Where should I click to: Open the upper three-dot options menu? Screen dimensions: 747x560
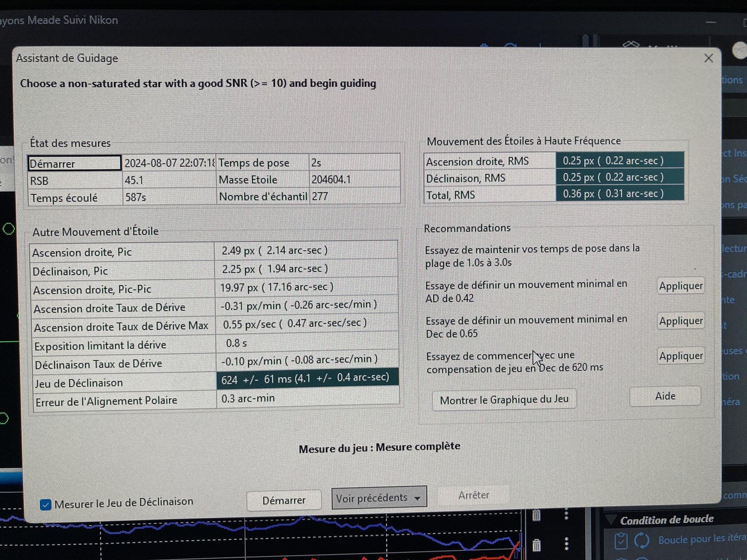click(x=566, y=514)
